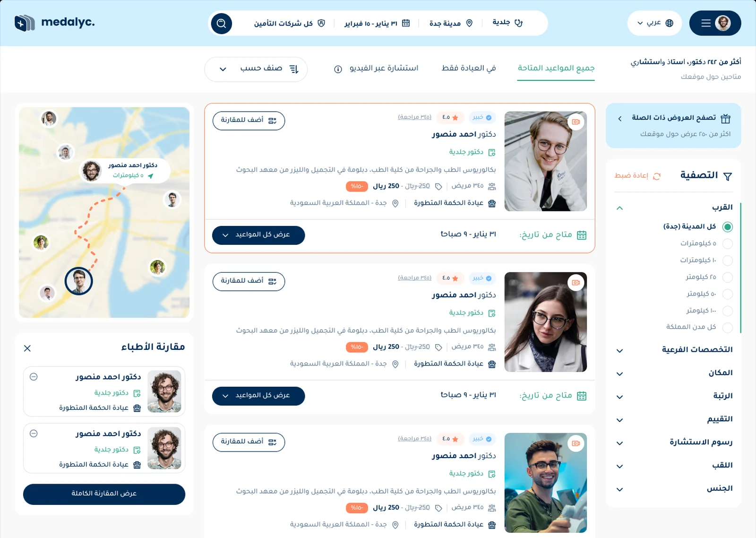Click the star rating ٤.٥ on second card
Viewport: 756px width, 538px height.
tap(450, 278)
